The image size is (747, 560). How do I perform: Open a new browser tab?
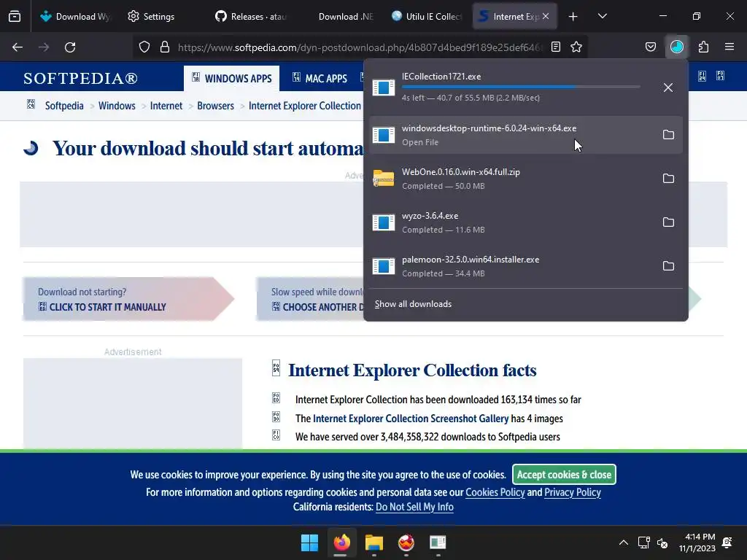tap(573, 17)
